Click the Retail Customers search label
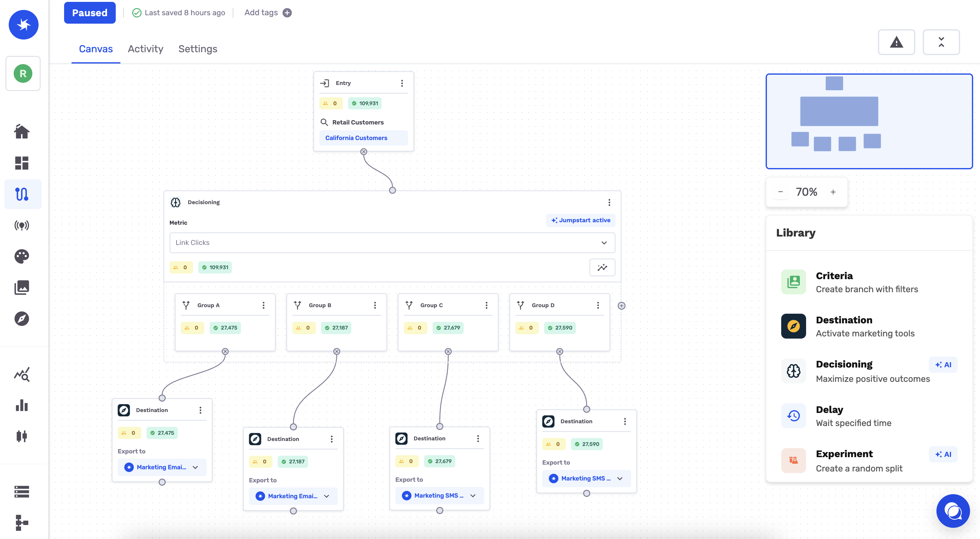This screenshot has width=980, height=539. [x=357, y=122]
